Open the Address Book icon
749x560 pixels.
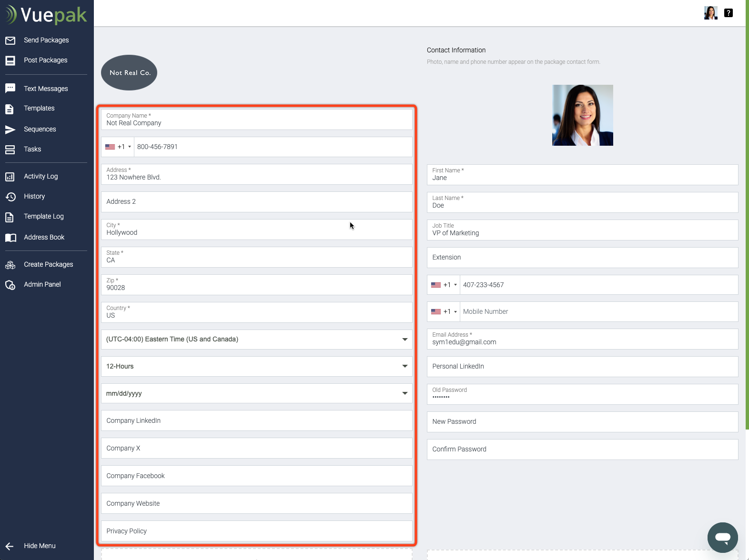tap(10, 238)
